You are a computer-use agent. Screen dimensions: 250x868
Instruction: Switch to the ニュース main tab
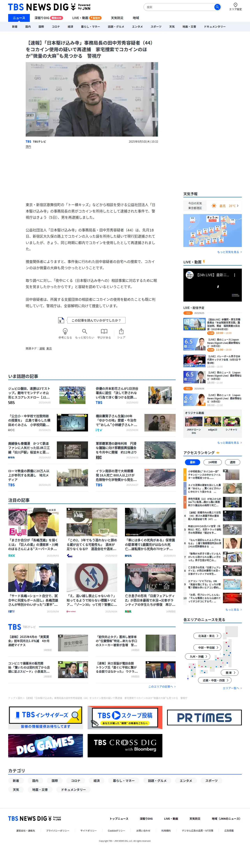tap(19, 18)
